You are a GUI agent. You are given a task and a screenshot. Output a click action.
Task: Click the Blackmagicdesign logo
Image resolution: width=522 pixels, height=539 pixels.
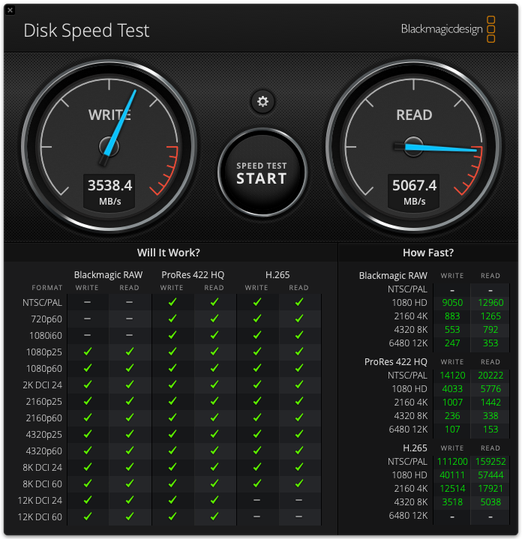pyautogui.click(x=448, y=29)
